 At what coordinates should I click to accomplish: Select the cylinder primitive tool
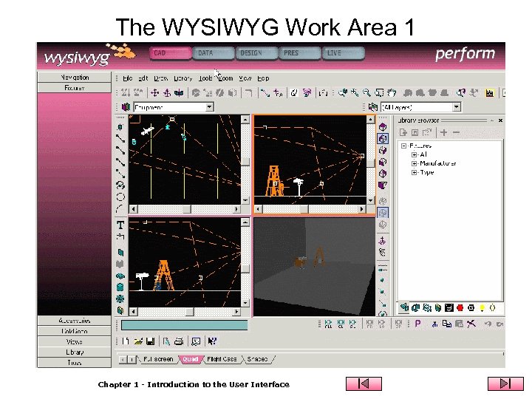(x=120, y=287)
